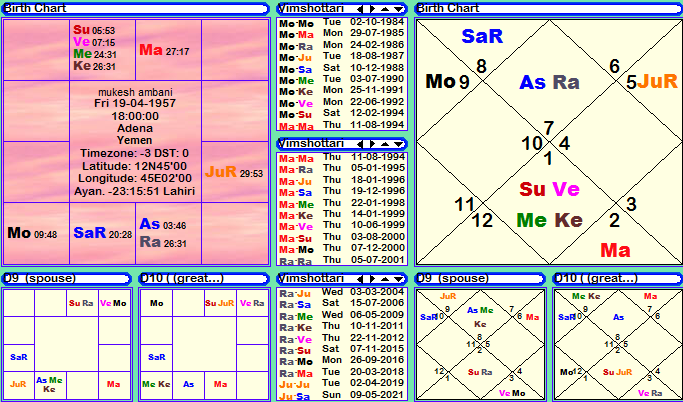
Task: Click the Ma 27:17 entry in the birth chart
Action: [164, 50]
